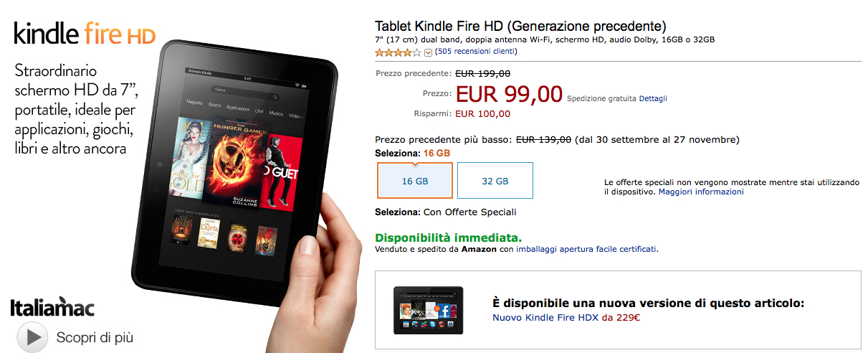Screen dimensions: 868x353
Task: Open the star rating dropdown arrow
Action: click(428, 52)
